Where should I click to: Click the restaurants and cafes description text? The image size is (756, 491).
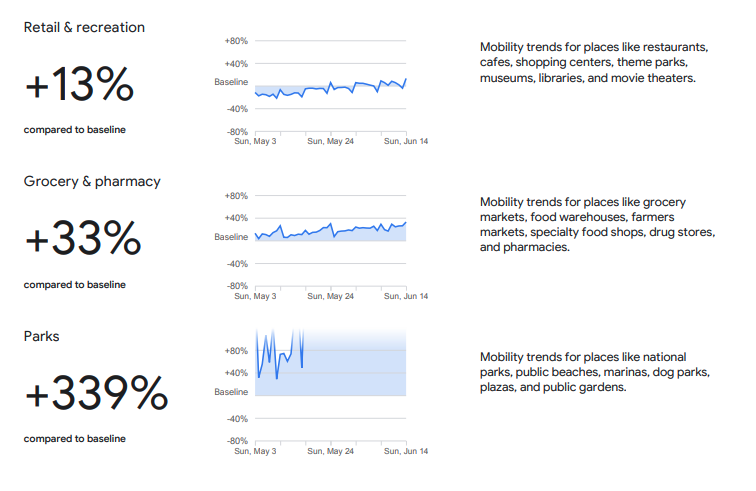pos(594,62)
